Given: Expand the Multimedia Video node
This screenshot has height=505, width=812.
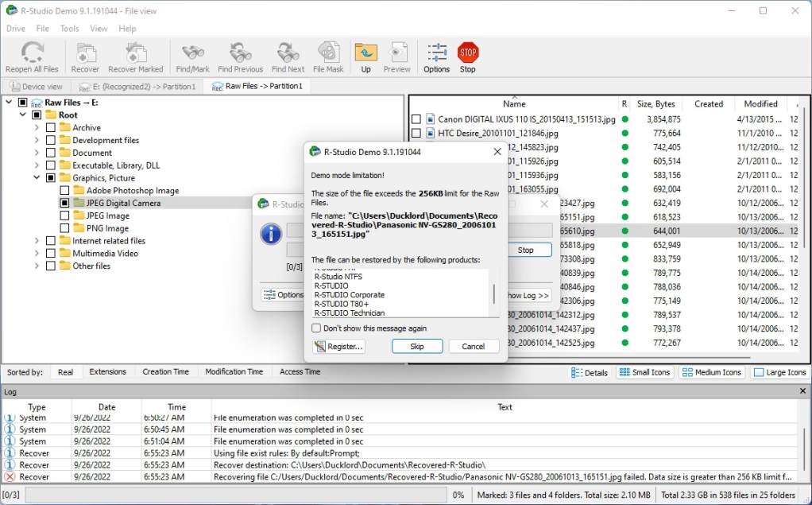Looking at the screenshot, I should coord(37,253).
